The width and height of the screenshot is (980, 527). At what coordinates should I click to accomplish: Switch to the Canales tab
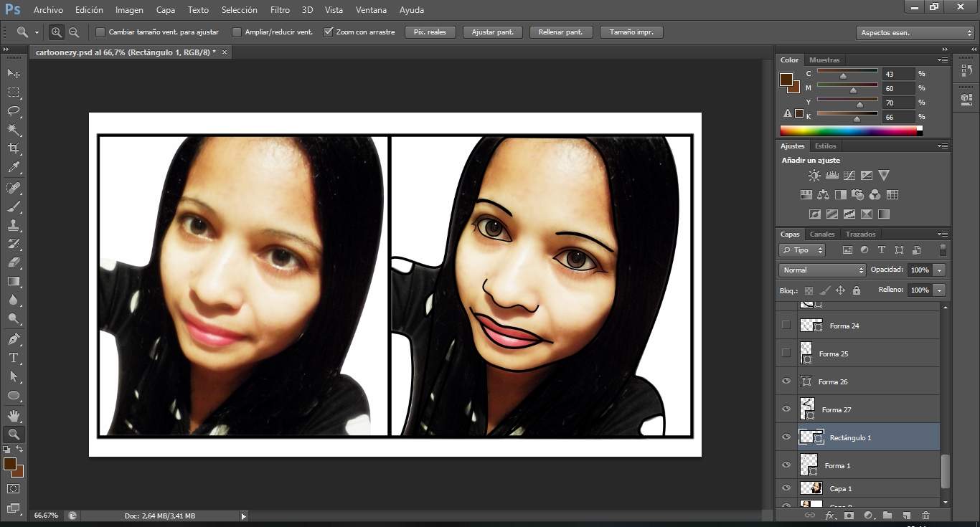pyautogui.click(x=822, y=234)
